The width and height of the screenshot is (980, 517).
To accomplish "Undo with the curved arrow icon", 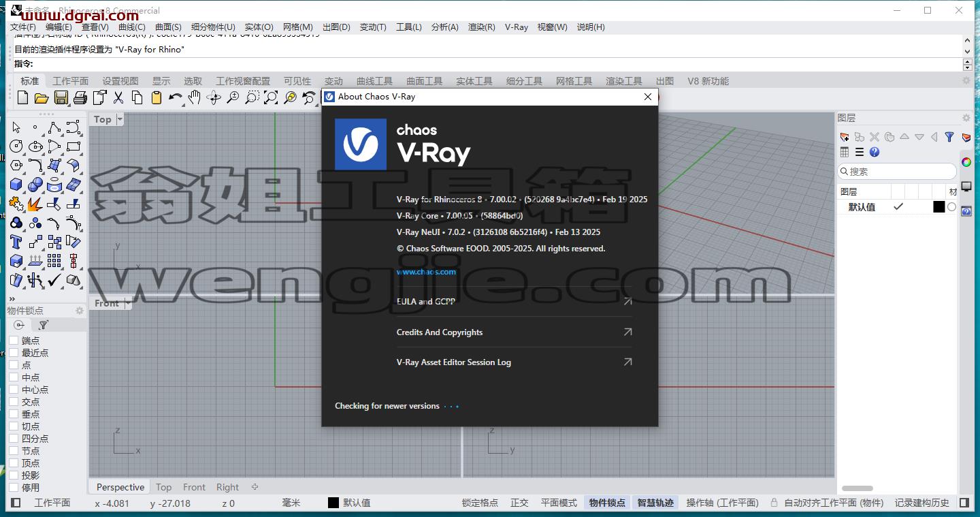I will [x=175, y=97].
